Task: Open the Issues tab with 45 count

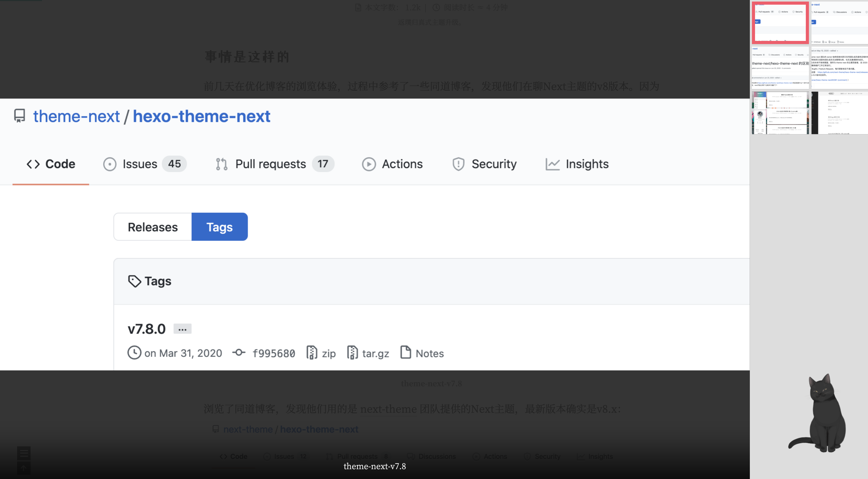Action: [x=140, y=164]
